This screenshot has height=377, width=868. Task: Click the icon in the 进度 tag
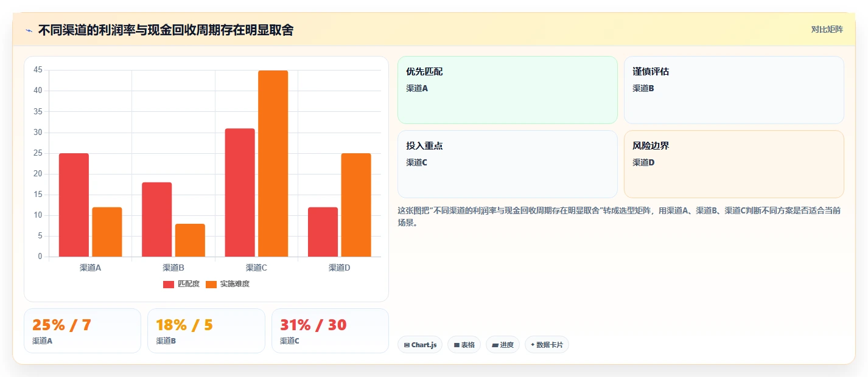point(495,345)
